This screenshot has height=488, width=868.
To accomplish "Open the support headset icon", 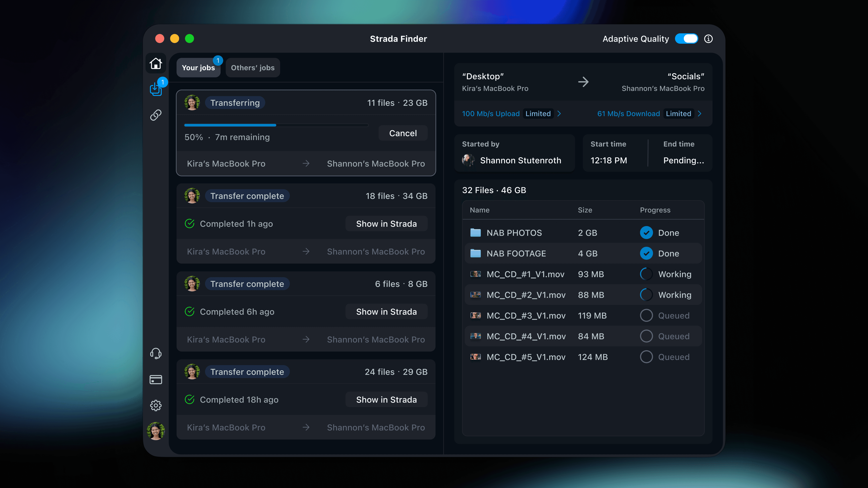I will [156, 353].
